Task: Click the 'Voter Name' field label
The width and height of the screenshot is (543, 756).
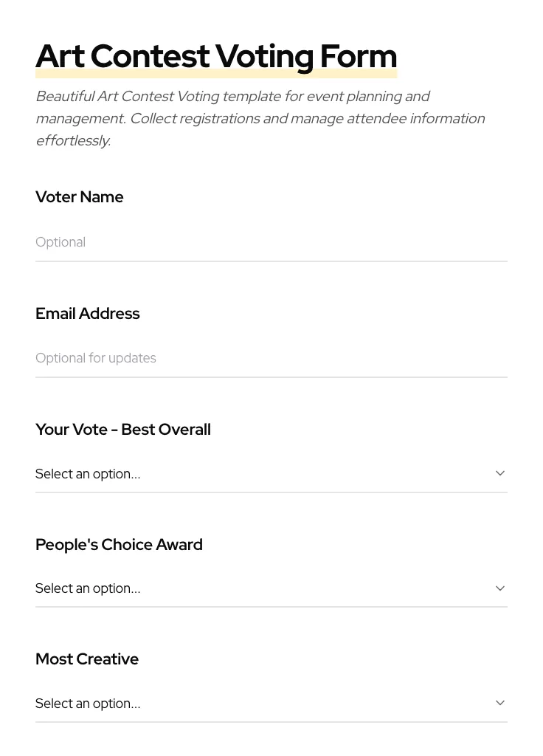Action: (80, 197)
